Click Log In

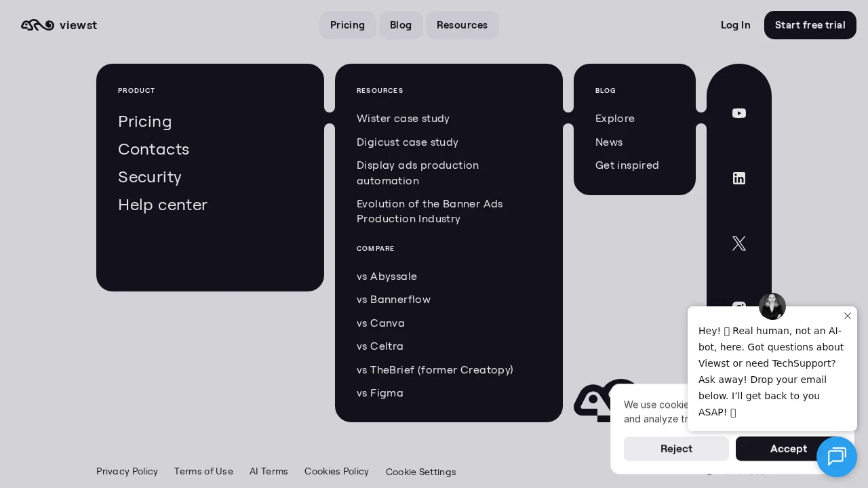[x=736, y=25]
